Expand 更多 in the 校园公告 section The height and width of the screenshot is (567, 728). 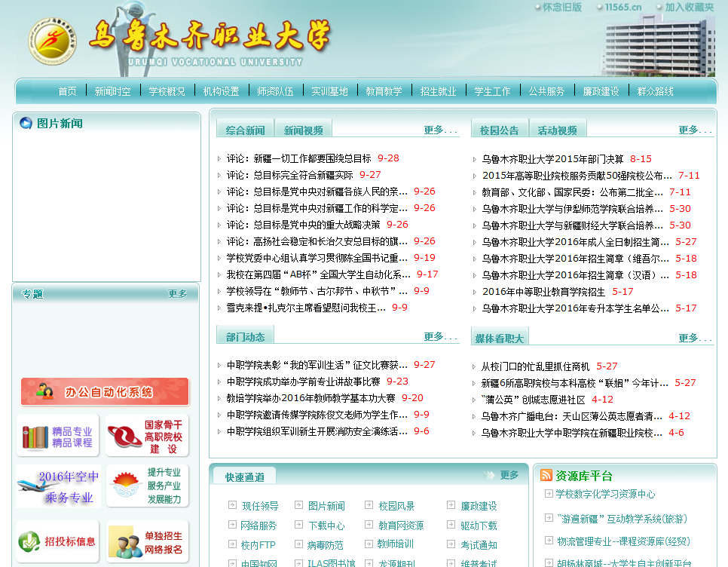click(695, 130)
